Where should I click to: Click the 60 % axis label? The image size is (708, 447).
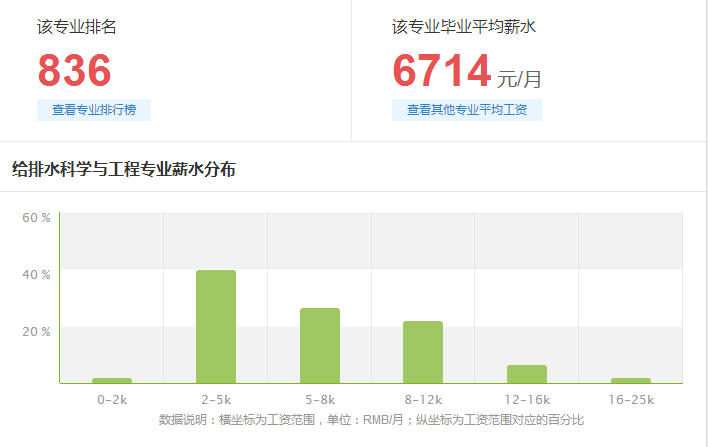tap(36, 218)
